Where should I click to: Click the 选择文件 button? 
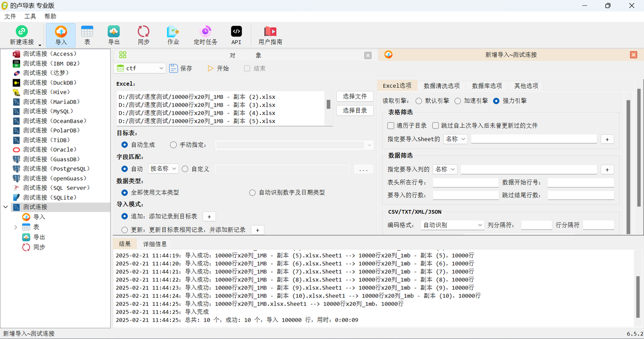pos(355,96)
